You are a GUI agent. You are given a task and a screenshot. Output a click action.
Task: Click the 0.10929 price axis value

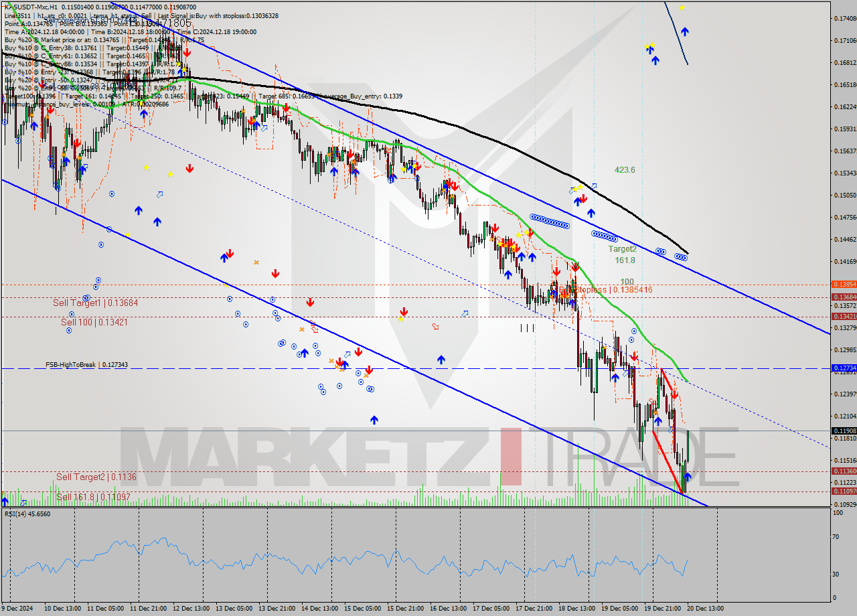(x=844, y=504)
